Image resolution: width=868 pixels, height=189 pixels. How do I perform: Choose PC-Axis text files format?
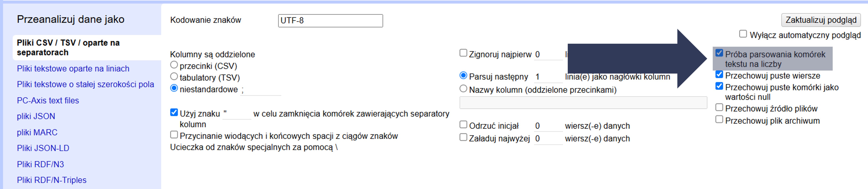(x=48, y=100)
